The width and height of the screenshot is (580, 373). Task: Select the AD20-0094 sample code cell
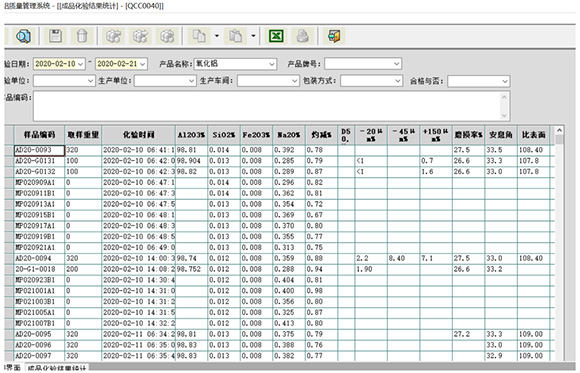(x=39, y=258)
